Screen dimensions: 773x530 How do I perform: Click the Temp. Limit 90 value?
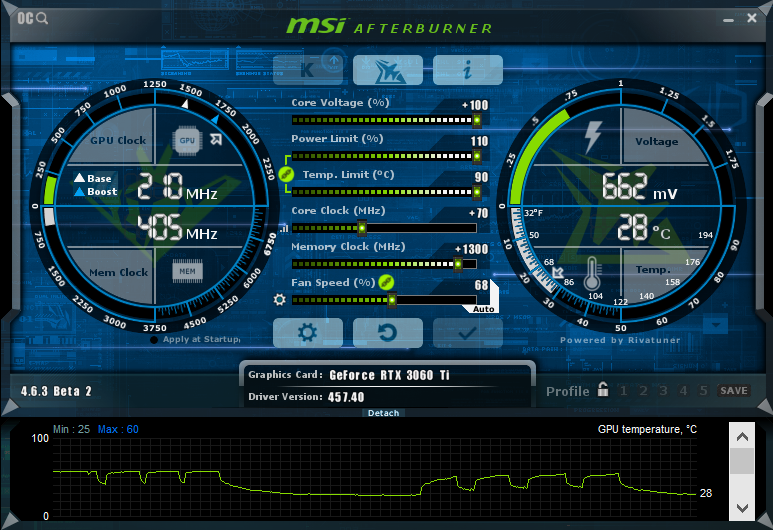pyautogui.click(x=482, y=177)
